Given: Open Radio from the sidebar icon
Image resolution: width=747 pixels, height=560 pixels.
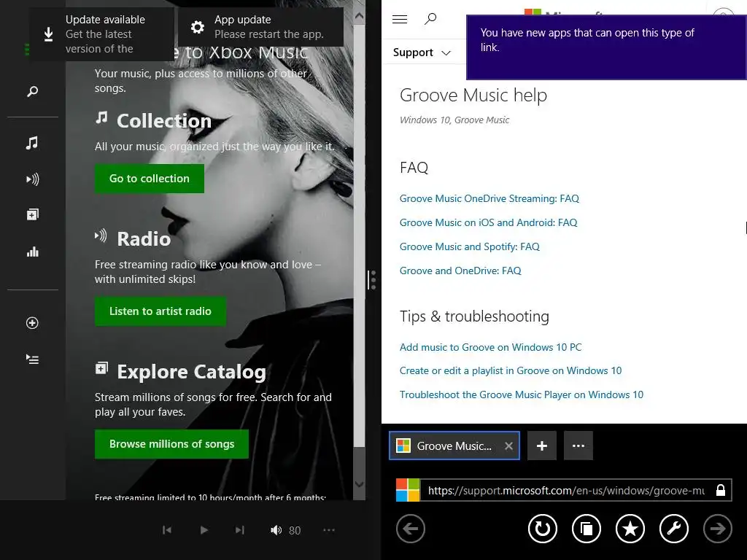Looking at the screenshot, I should (32, 179).
